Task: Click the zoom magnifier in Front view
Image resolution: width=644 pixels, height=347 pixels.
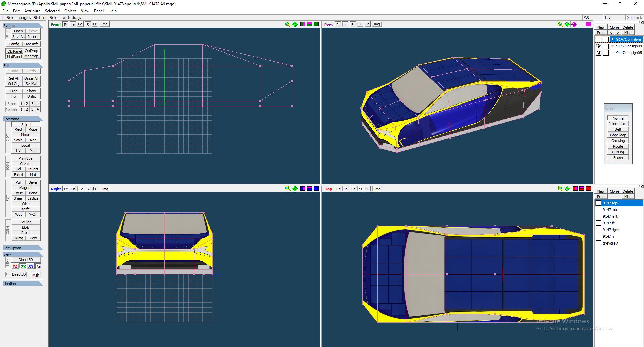Action: tap(287, 24)
